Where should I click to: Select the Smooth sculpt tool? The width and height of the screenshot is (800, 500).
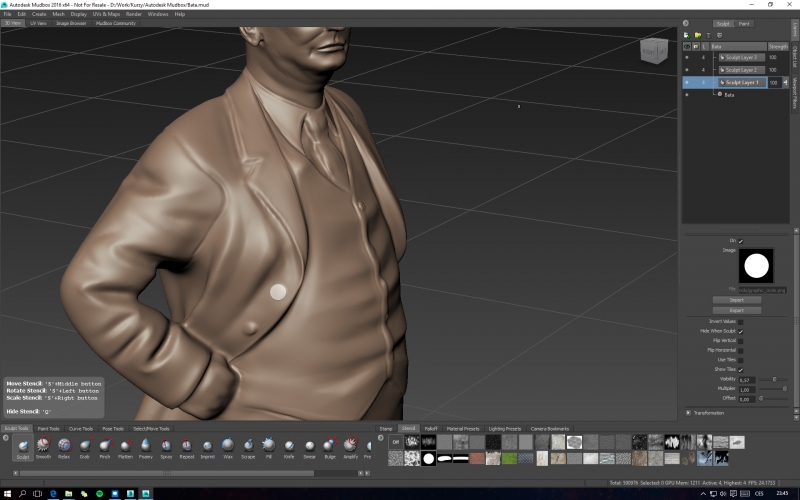click(x=43, y=445)
